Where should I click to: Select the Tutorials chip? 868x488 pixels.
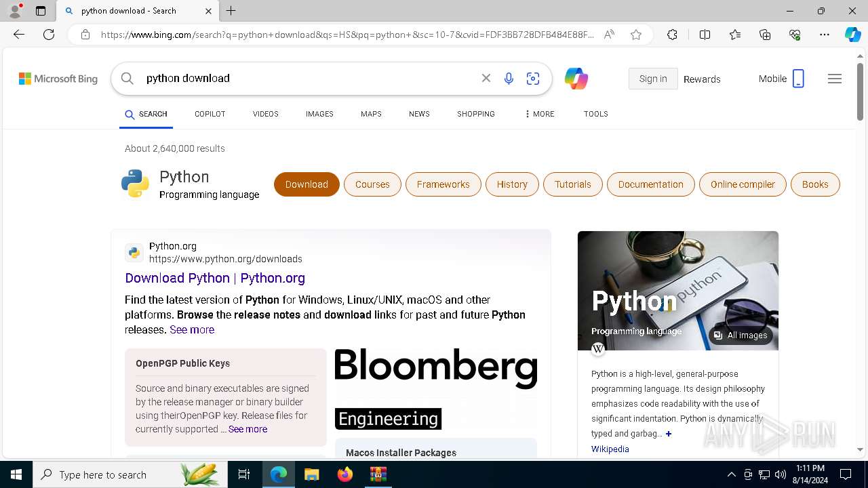click(573, 184)
